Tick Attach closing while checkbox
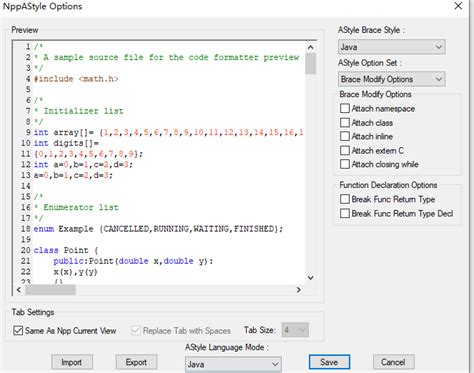Viewport: 474px width, 373px height. (x=345, y=164)
